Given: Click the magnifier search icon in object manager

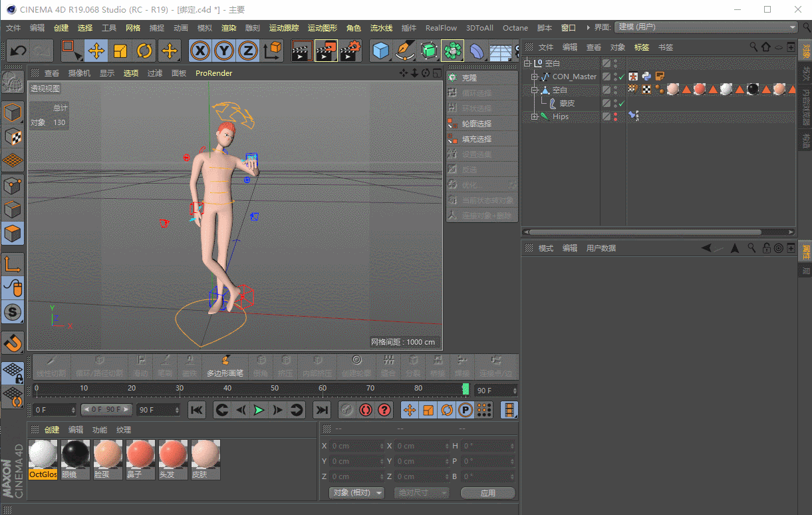Looking at the screenshot, I should 753,47.
